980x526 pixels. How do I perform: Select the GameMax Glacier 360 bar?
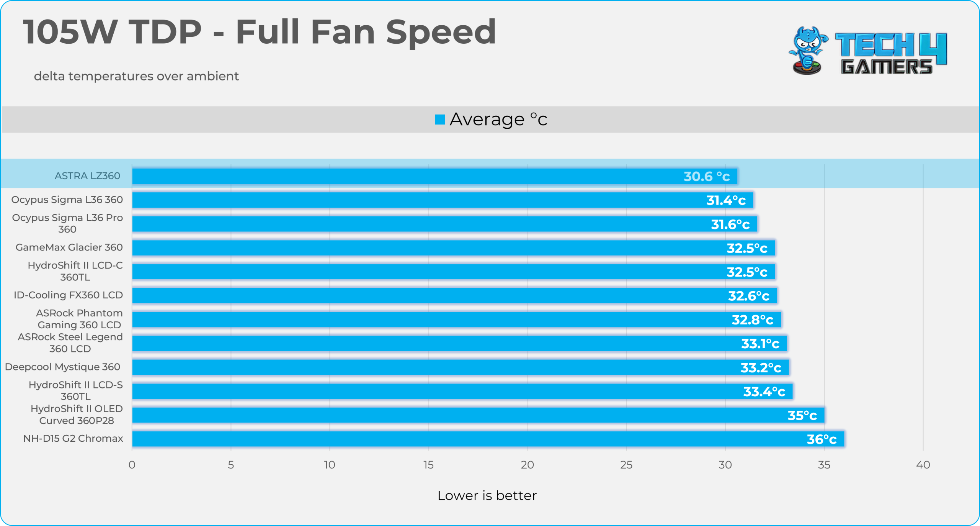[x=453, y=248]
